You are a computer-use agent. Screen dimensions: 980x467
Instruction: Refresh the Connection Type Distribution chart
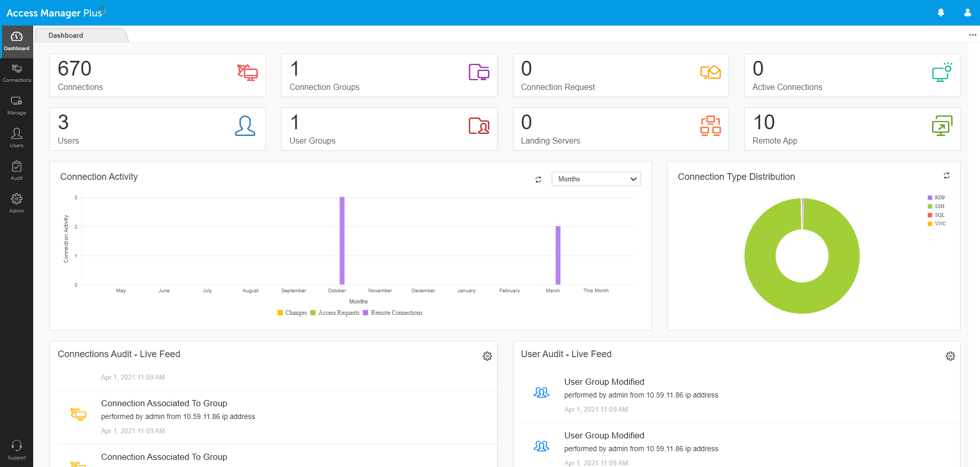[947, 175]
